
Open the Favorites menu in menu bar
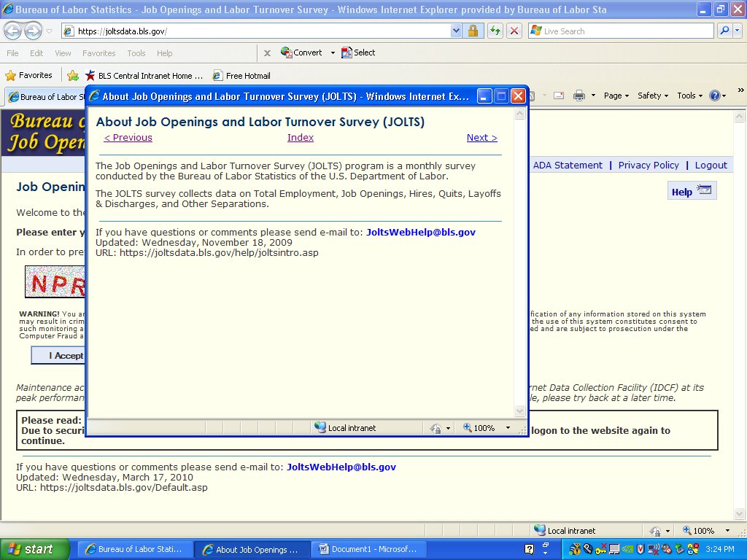point(98,53)
